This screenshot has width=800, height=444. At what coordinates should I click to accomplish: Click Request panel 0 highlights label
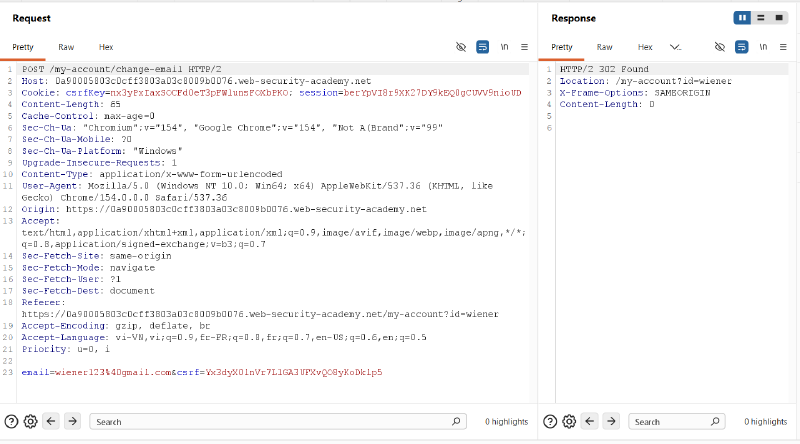[x=506, y=422]
